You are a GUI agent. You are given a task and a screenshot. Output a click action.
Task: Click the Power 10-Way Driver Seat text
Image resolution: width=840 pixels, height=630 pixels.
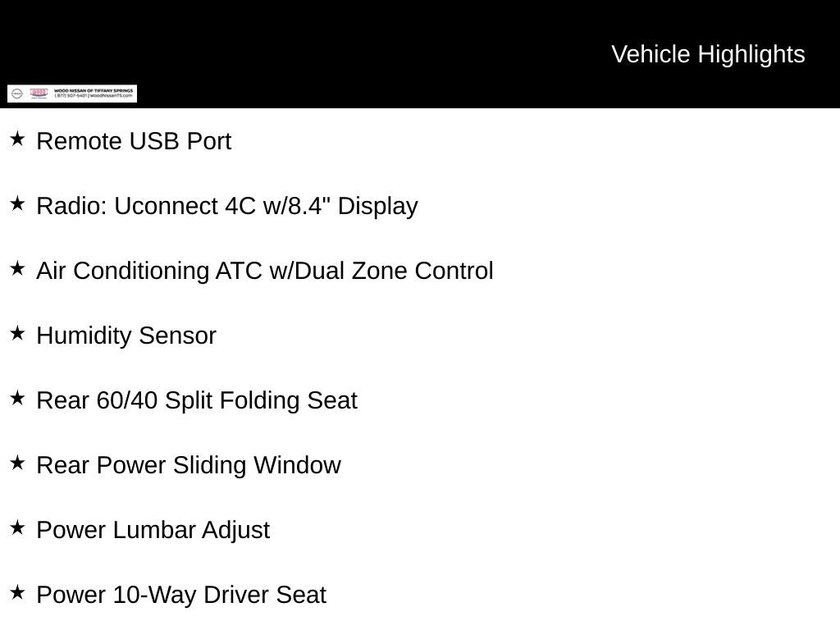point(181,595)
